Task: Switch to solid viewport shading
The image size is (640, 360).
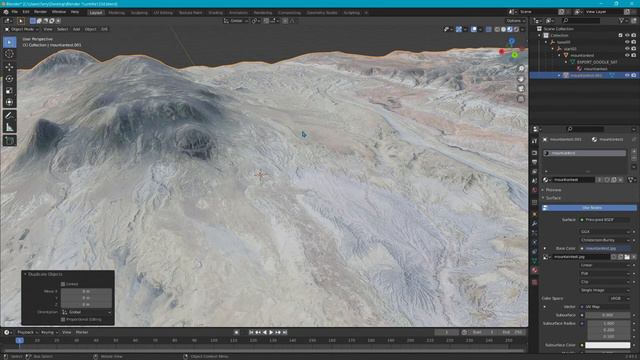Action: (x=504, y=29)
